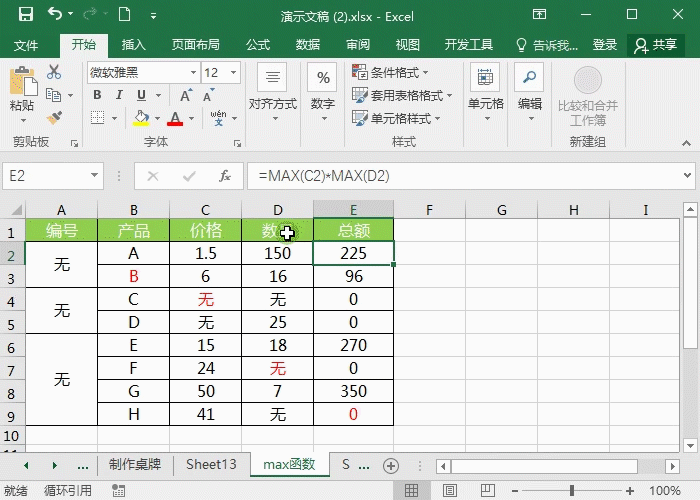
Task: Open the font color palette arrow
Action: pyautogui.click(x=192, y=118)
